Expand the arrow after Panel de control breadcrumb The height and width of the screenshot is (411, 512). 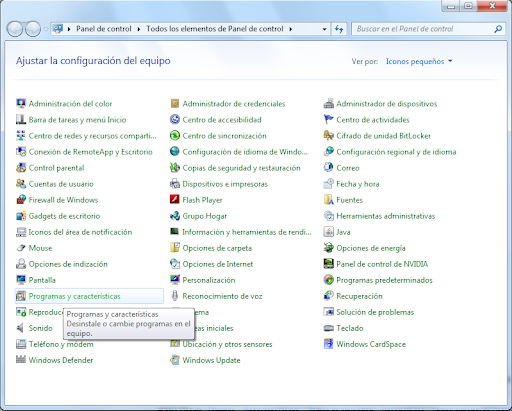pyautogui.click(x=139, y=29)
